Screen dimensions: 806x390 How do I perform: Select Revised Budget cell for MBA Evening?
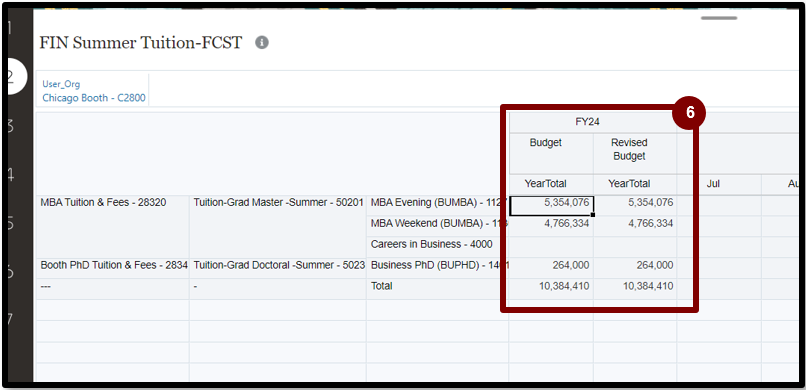click(x=635, y=206)
